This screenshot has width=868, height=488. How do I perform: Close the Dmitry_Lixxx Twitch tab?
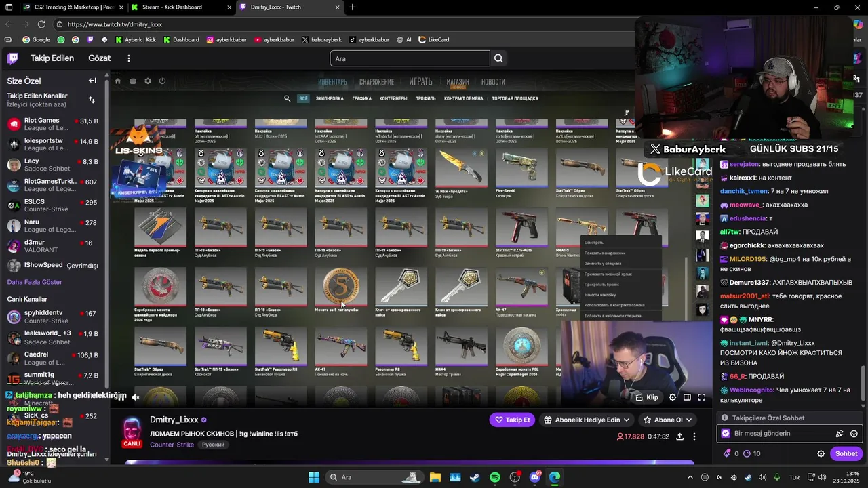[x=336, y=7]
